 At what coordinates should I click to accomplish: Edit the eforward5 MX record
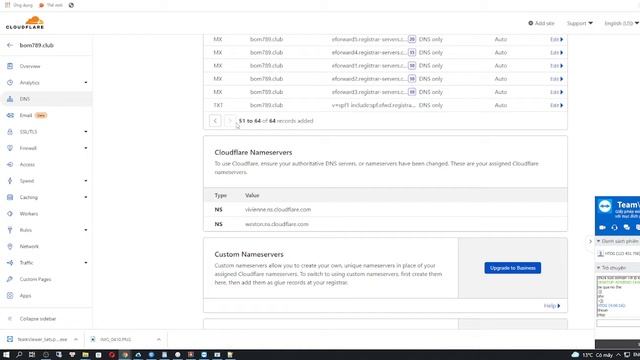[556, 40]
